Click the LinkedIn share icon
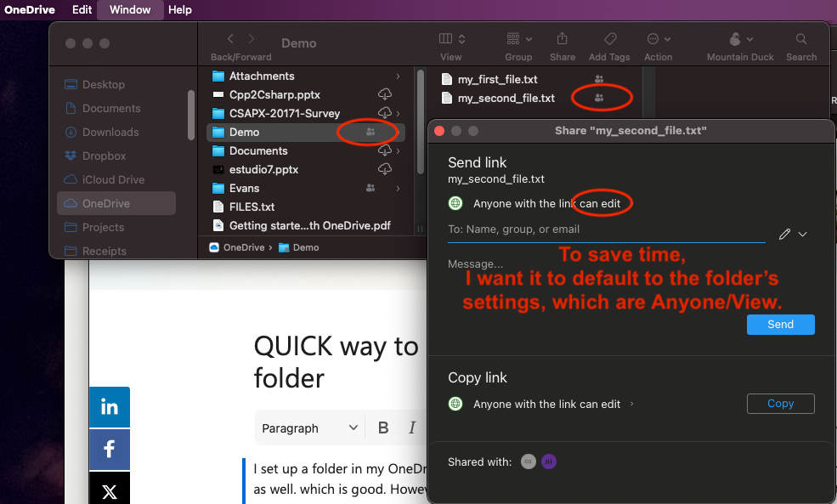Screen dimensions: 837x504 [x=110, y=407]
